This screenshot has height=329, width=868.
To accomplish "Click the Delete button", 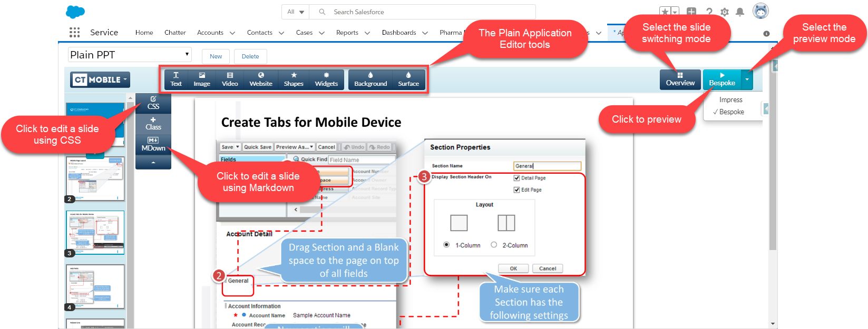I will [x=250, y=56].
